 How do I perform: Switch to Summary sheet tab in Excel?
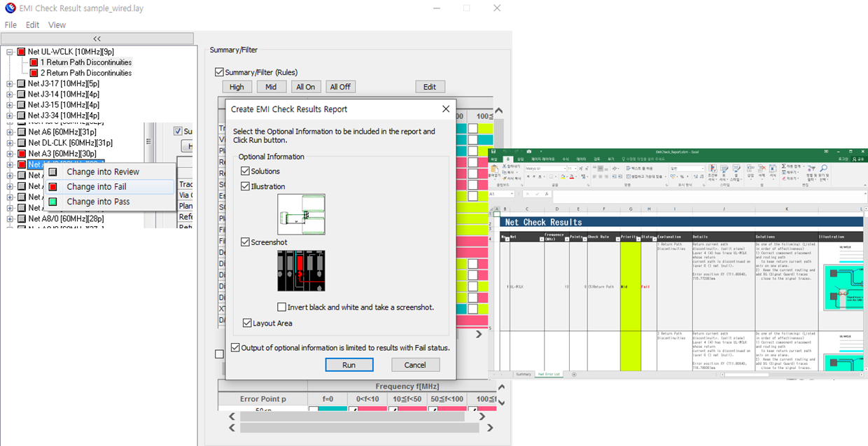pos(524,375)
